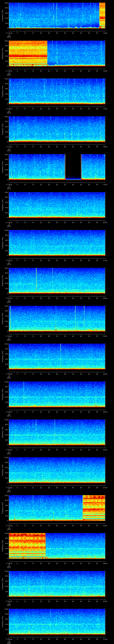Select the 'Jun 2015' date under the 17:30:00 label

click(x=9, y=642)
